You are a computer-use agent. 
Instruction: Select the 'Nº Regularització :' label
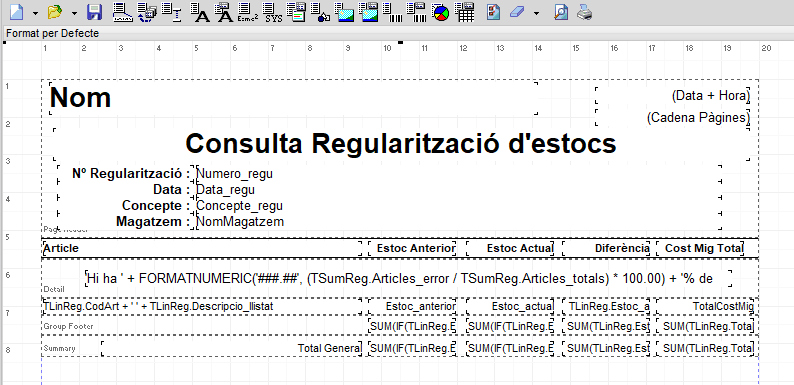click(126, 174)
